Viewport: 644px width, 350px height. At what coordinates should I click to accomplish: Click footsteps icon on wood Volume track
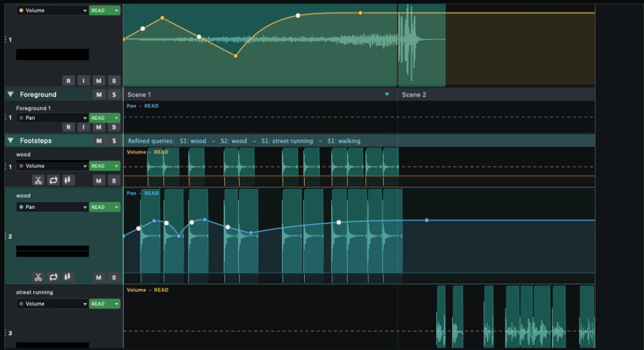68,180
